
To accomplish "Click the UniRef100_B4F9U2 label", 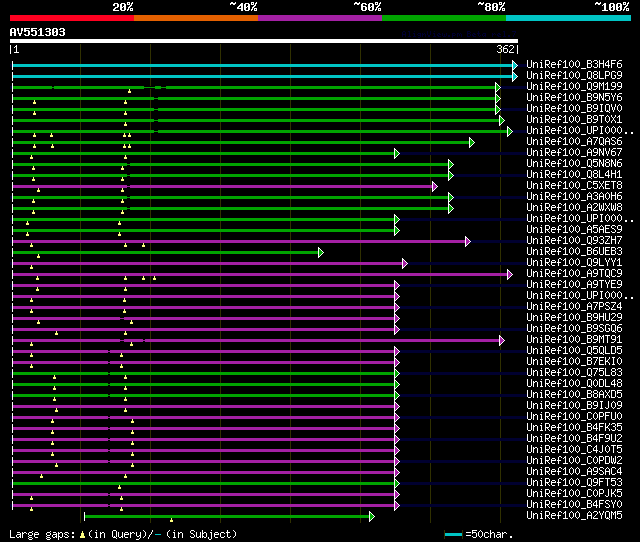I will [x=574, y=439].
